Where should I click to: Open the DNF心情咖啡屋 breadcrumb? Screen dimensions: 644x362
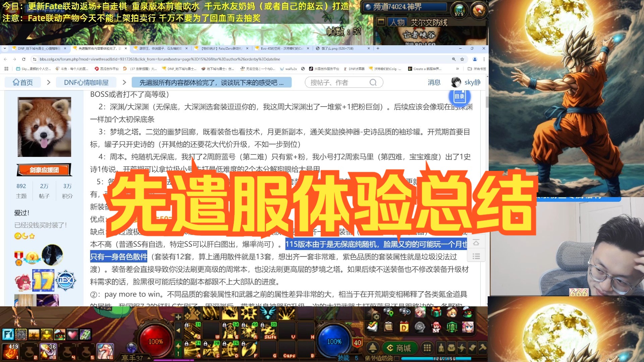point(86,82)
